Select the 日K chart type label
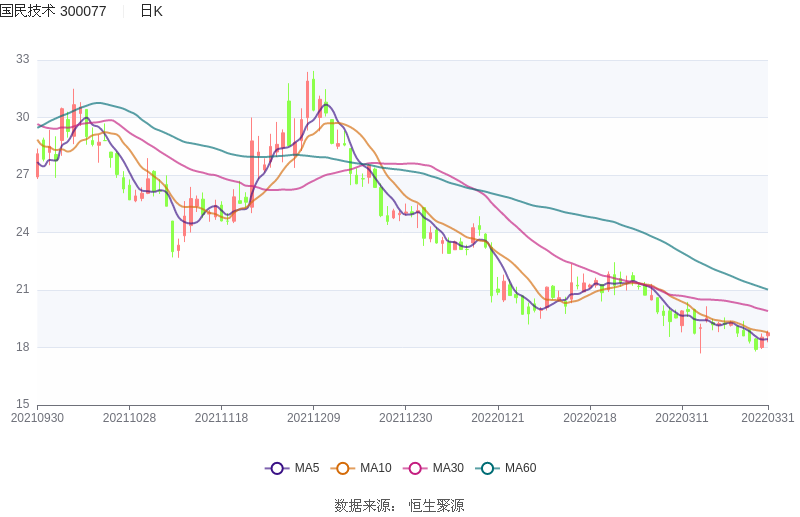 151,11
